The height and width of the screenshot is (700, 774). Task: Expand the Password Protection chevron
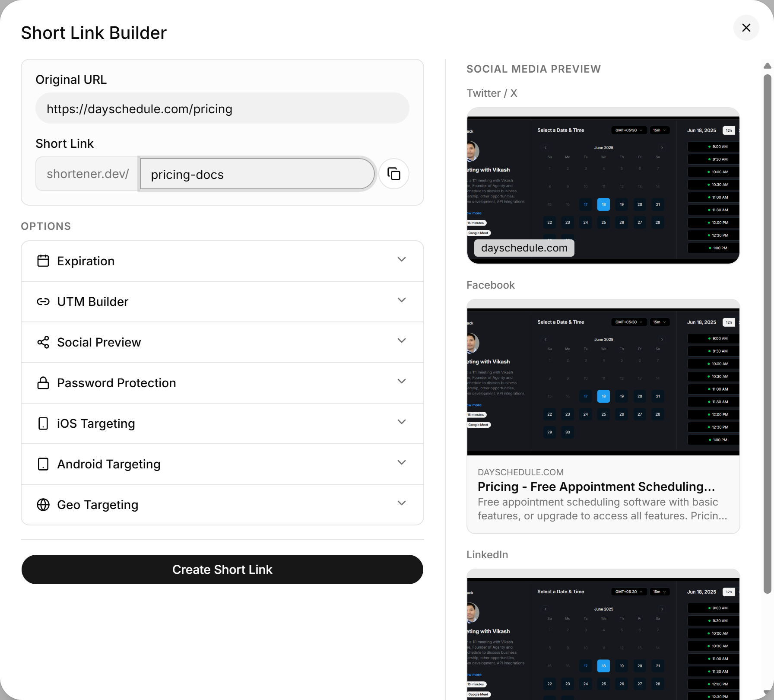tap(402, 381)
